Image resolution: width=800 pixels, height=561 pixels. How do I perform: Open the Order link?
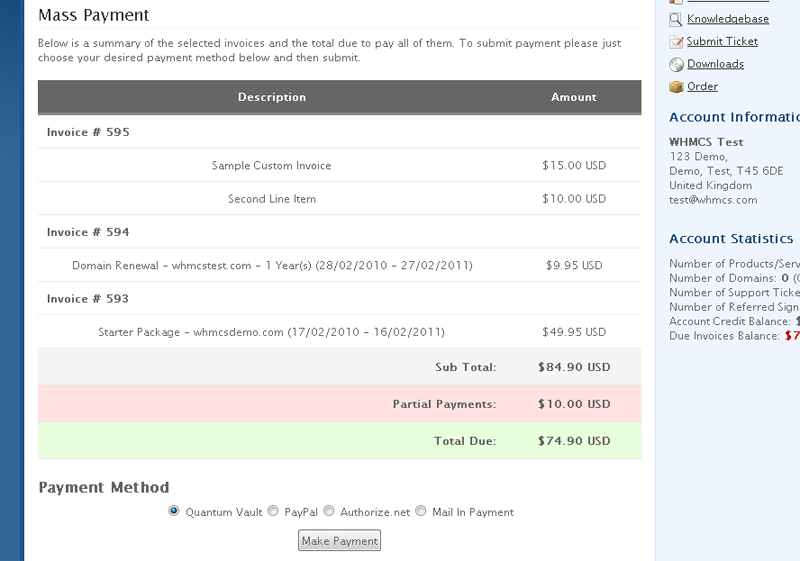(x=702, y=86)
